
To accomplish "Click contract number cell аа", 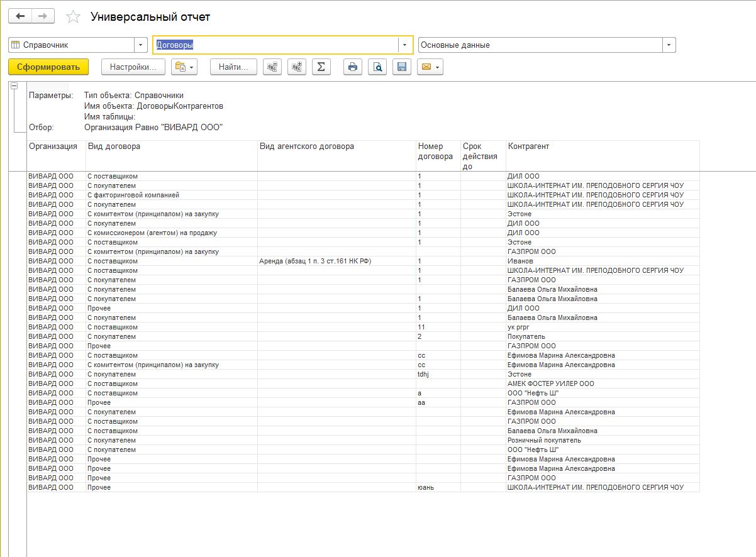I will (438, 402).
